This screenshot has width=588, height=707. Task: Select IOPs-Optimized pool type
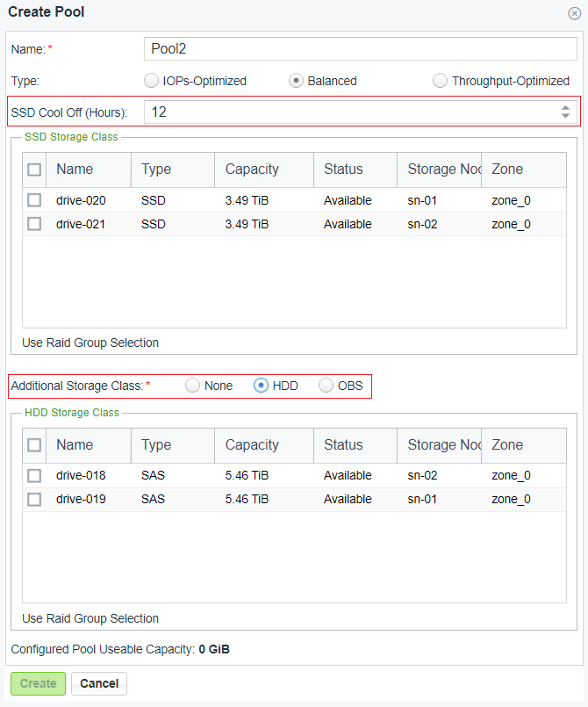coord(152,81)
